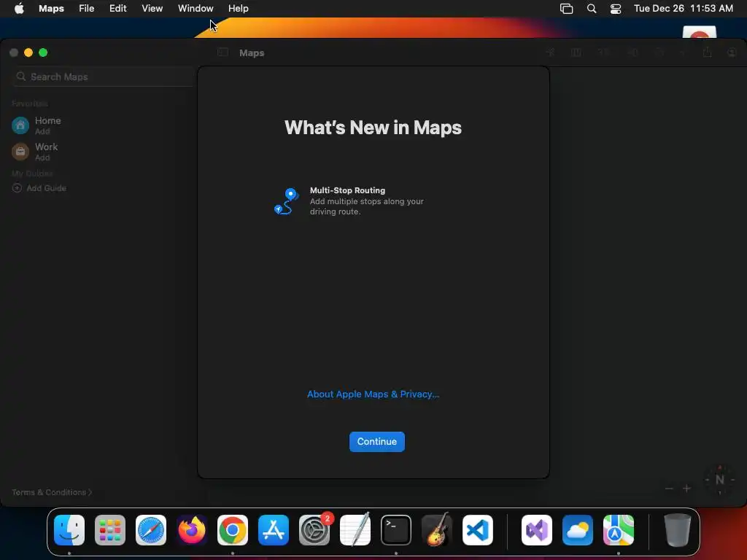Click the Continue button
Screen dimensions: 747x560
click(x=377, y=442)
